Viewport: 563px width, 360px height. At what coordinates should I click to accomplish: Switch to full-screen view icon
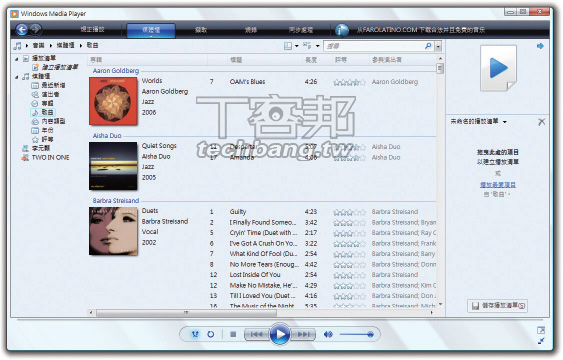tap(541, 330)
